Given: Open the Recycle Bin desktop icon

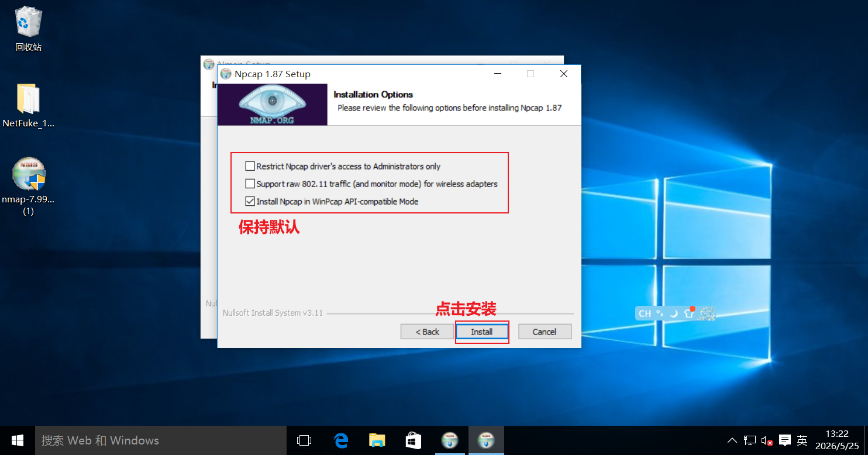Looking at the screenshot, I should point(28,28).
